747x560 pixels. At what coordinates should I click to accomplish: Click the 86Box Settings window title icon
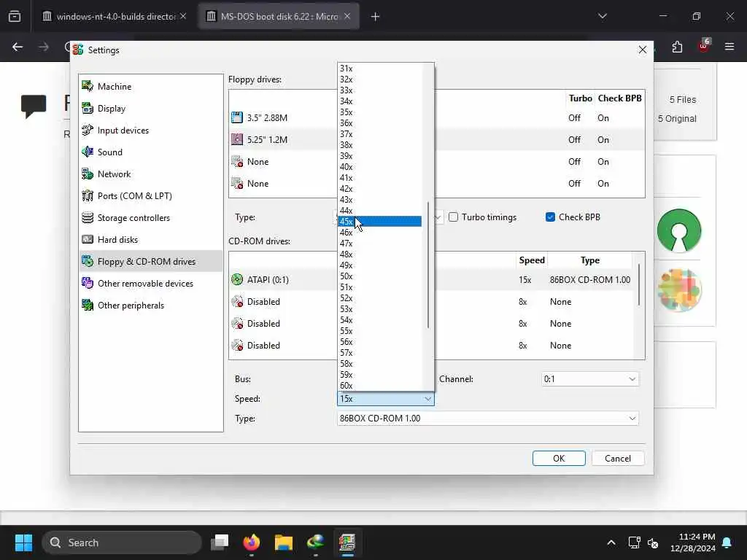[78, 50]
